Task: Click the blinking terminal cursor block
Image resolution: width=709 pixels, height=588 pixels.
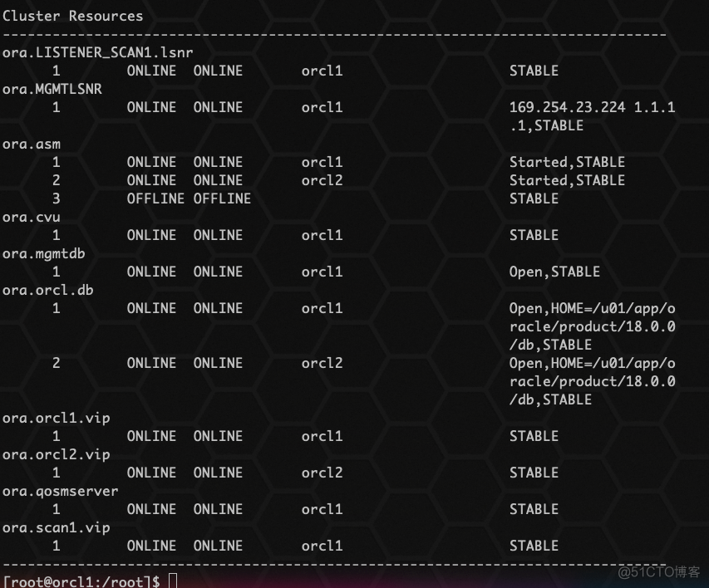Action: pos(173,581)
